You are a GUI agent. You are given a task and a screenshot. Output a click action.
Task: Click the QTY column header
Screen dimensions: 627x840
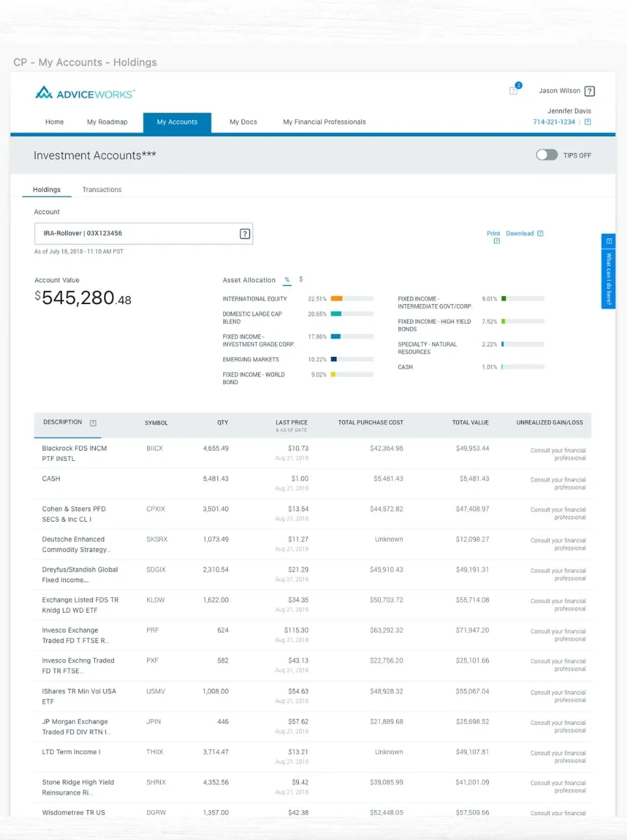click(x=223, y=423)
